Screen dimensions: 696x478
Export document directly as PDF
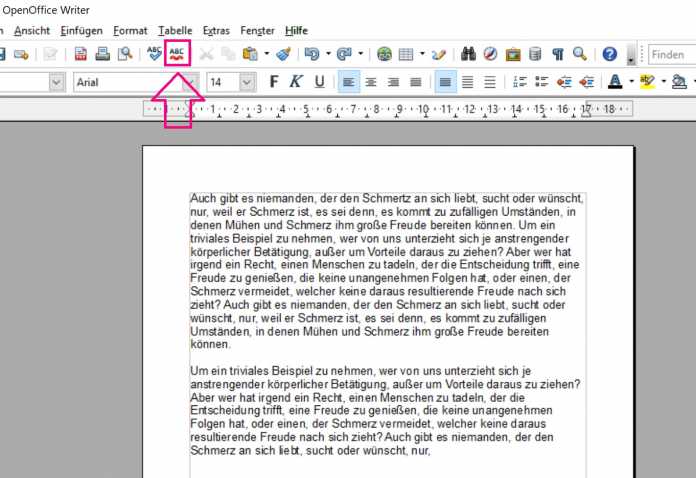(82, 54)
